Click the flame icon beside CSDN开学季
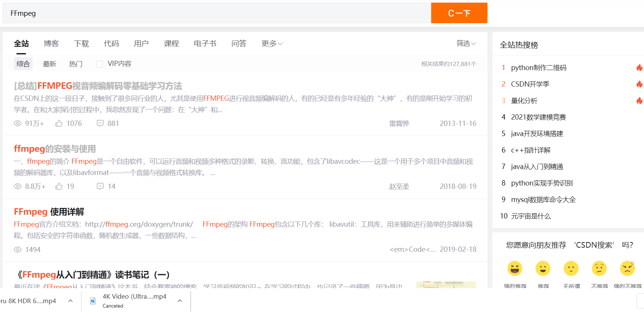Viewport: 644px width, 314px height. (x=639, y=84)
